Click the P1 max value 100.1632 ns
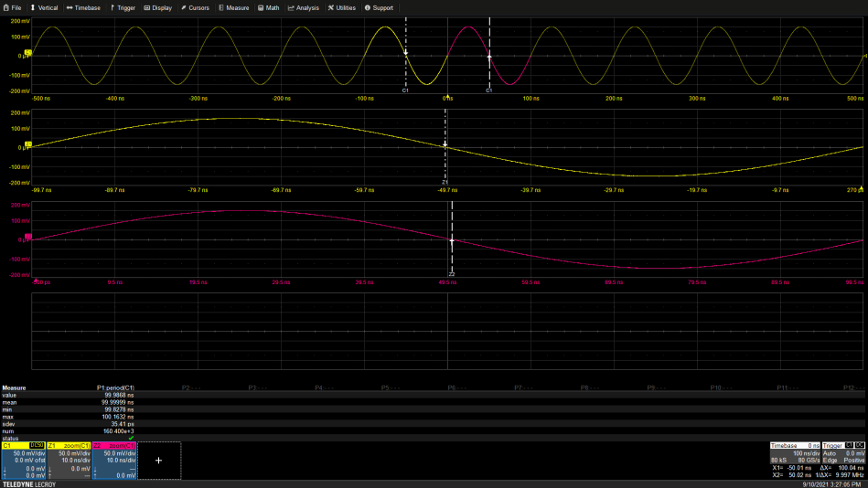 tap(117, 417)
